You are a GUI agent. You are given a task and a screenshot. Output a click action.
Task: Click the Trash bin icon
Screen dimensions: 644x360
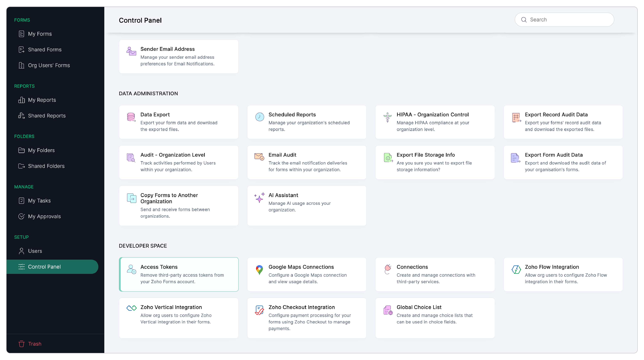point(21,343)
